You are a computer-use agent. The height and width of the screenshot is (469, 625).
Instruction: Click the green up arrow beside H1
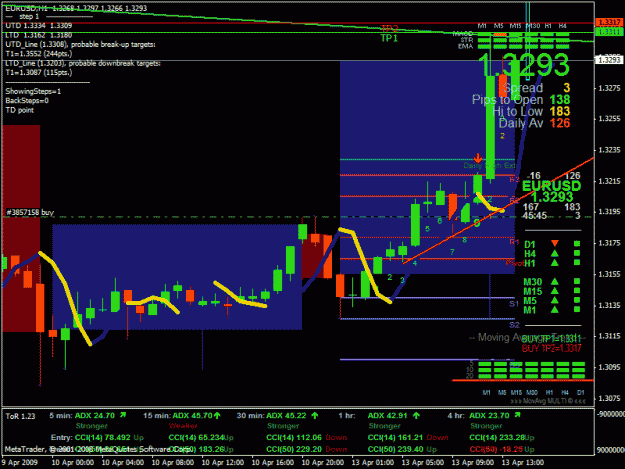click(x=554, y=263)
